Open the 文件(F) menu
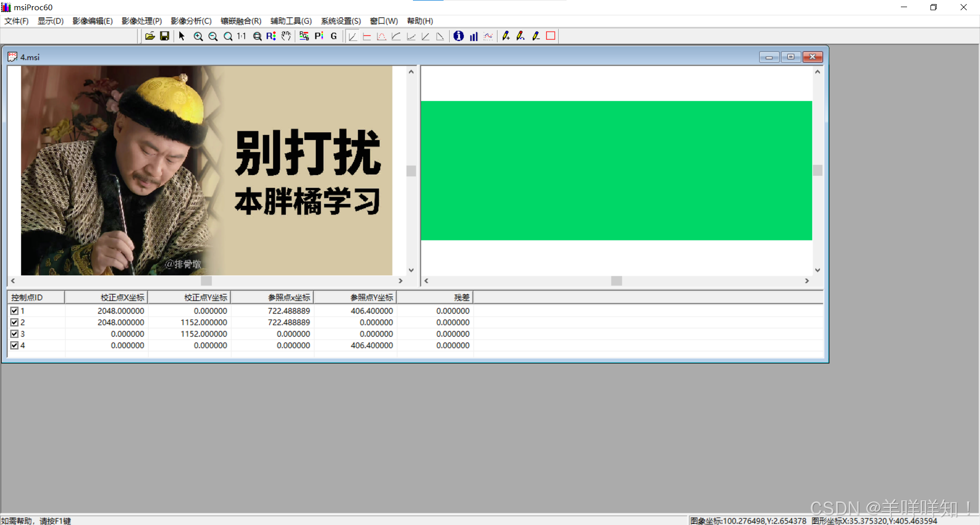980x525 pixels. (x=16, y=21)
